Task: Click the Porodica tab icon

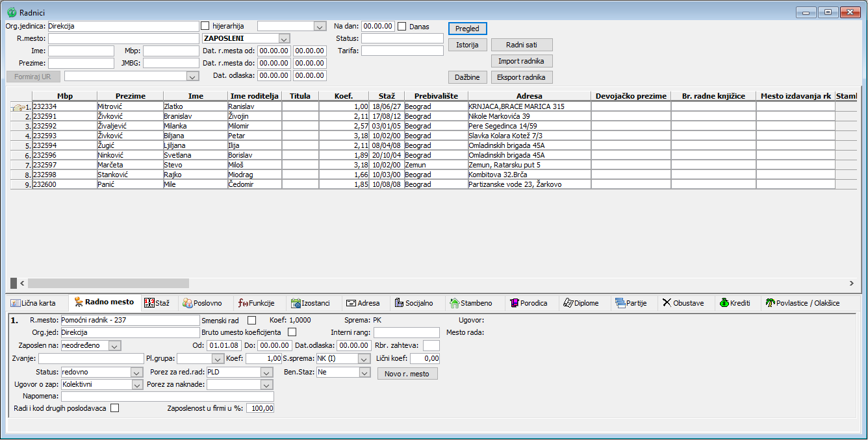Action: pyautogui.click(x=515, y=303)
